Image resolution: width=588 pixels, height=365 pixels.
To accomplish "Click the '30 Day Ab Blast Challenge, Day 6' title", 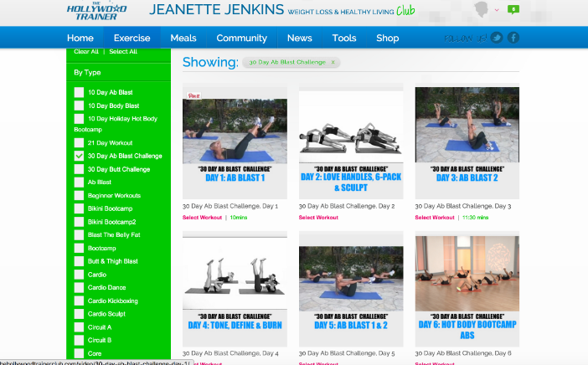I will 463,353.
